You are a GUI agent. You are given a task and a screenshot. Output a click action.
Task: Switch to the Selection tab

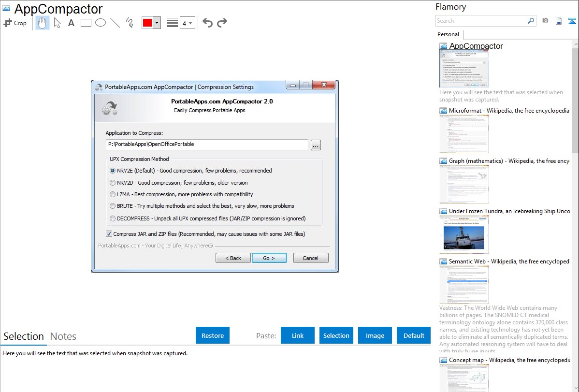[x=24, y=336]
